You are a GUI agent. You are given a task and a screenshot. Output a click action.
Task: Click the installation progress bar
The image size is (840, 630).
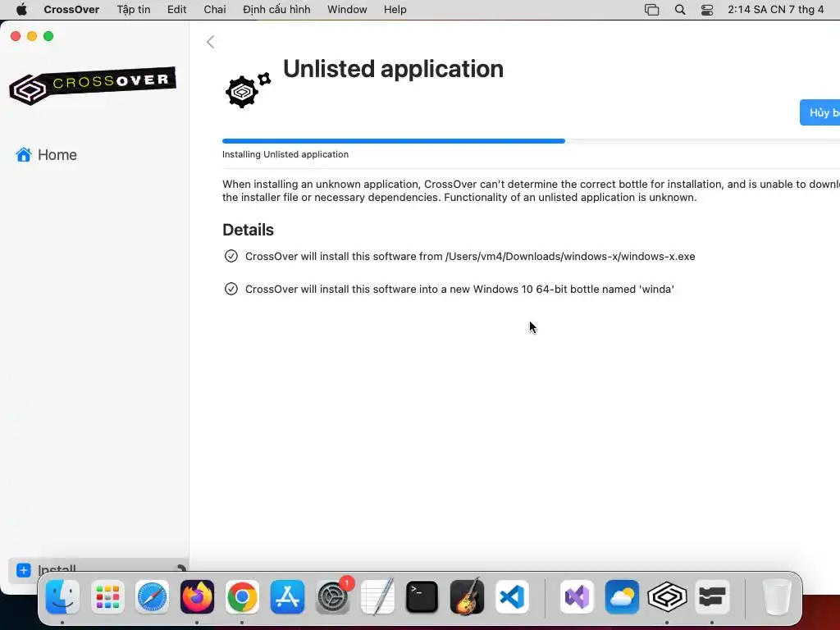[531, 141]
